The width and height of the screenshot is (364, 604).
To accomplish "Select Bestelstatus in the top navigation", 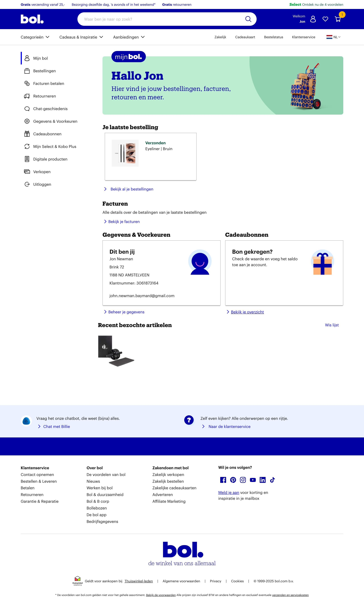I will pyautogui.click(x=273, y=37).
